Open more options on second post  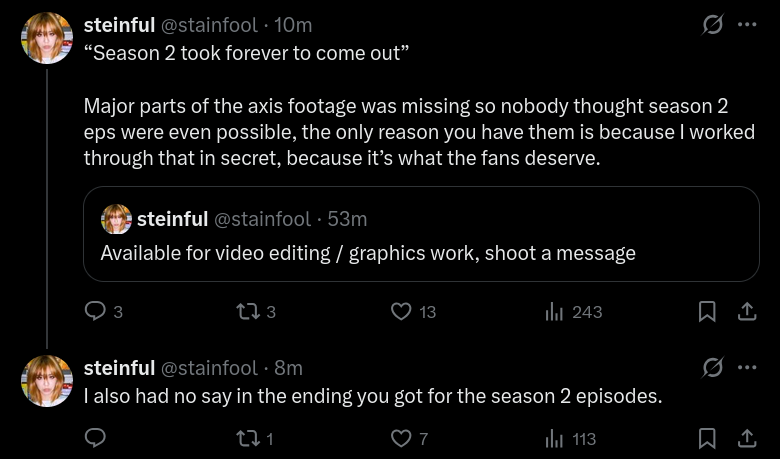pos(747,367)
